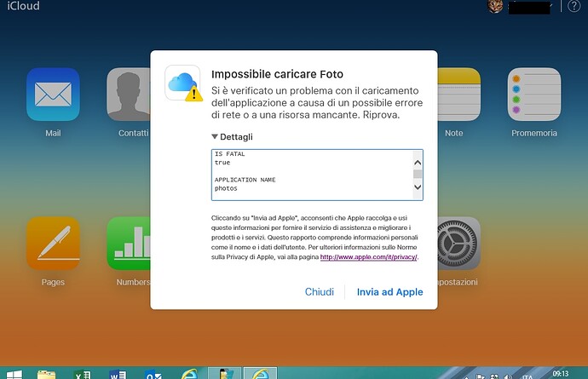This screenshot has width=588, height=379.
Task: Click the details scrollbar down arrow
Action: [418, 187]
